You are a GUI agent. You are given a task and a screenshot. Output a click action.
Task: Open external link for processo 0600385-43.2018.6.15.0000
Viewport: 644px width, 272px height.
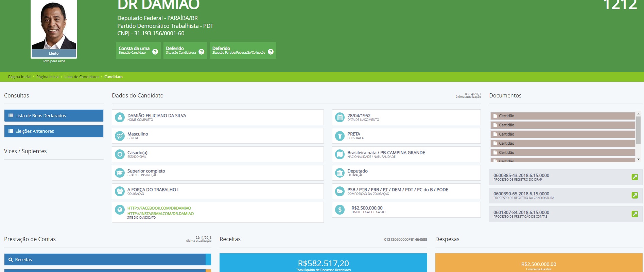[x=634, y=177]
